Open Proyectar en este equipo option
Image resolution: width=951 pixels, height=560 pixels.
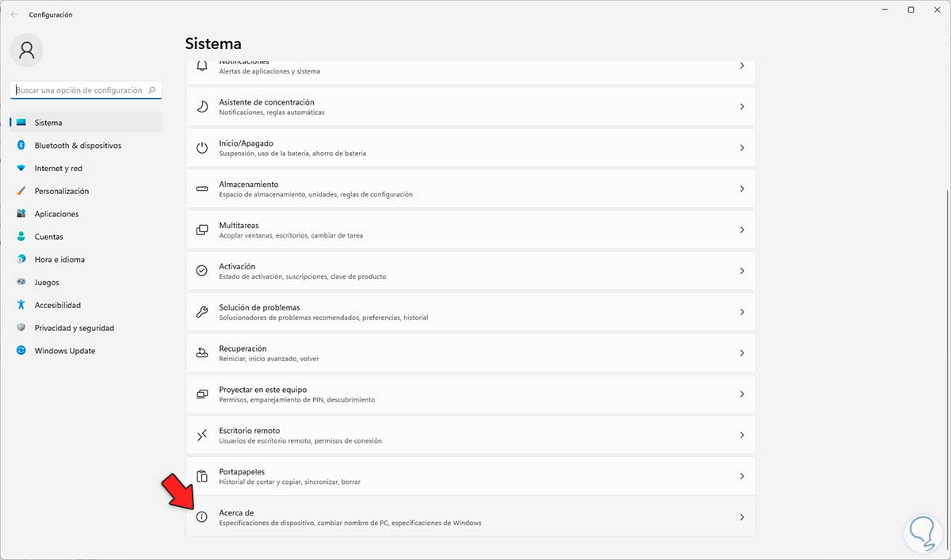(x=470, y=394)
